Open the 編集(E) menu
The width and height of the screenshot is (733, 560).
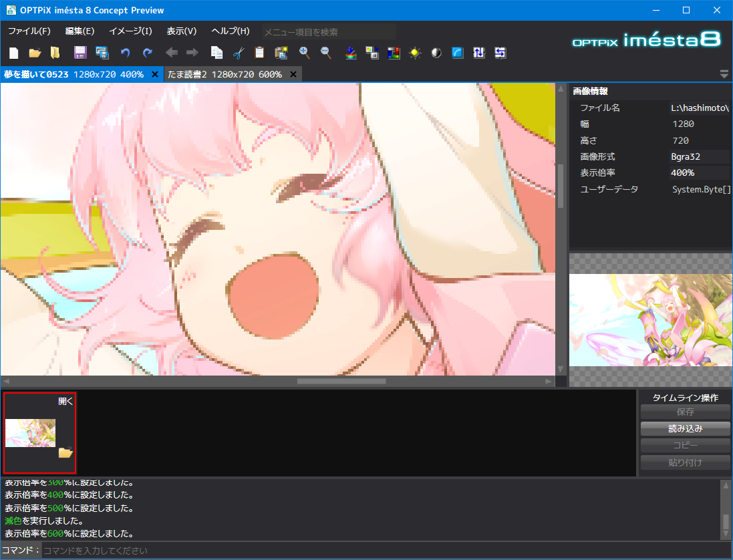[x=80, y=31]
